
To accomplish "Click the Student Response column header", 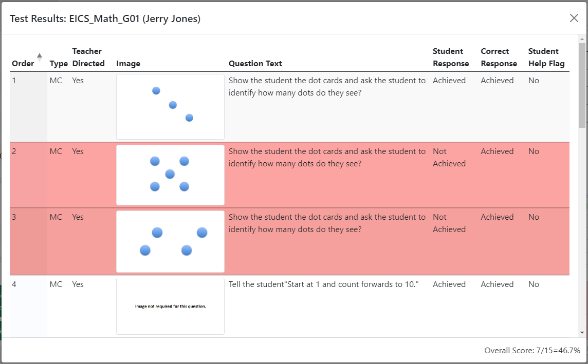I will [x=451, y=58].
